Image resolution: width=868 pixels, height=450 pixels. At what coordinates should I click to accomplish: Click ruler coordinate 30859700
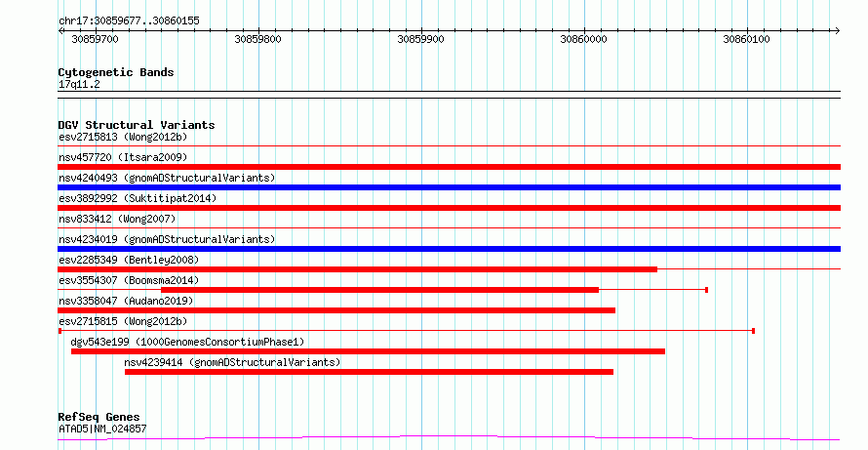[x=96, y=39]
